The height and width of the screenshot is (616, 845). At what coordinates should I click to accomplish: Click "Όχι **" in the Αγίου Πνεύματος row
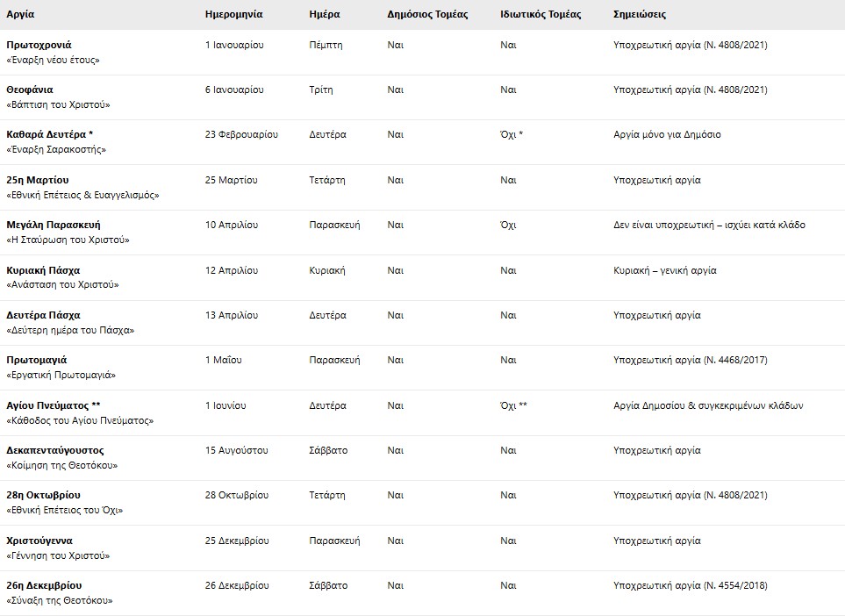[513, 405]
